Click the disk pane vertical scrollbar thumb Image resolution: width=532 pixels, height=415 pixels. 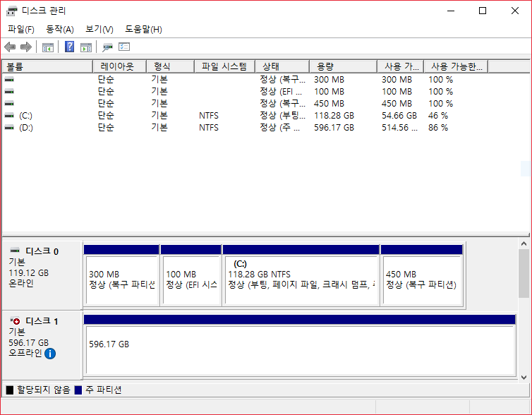[x=524, y=272]
